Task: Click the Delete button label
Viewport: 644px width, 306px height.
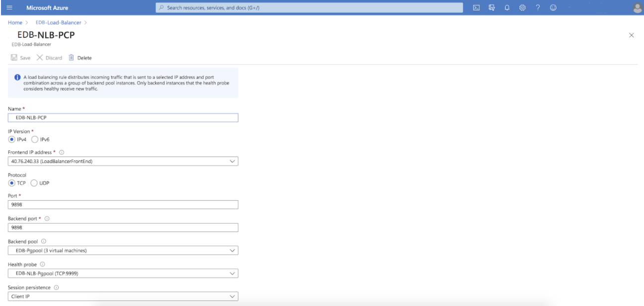Action: 84,58
